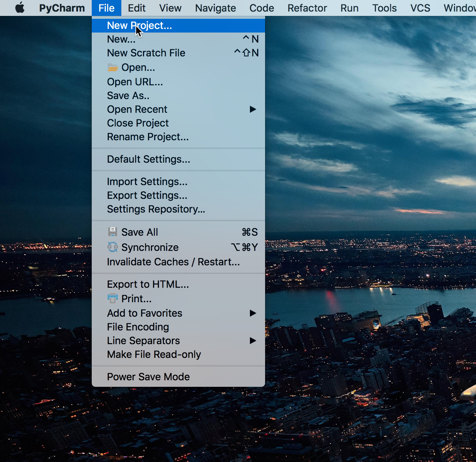Create a New Scratch File
This screenshot has height=462, width=476.
[178, 53]
